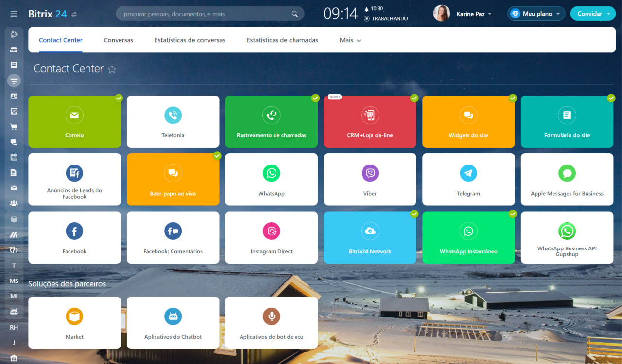Image resolution: width=622 pixels, height=364 pixels.
Task: Click the 10:30 flag reminder
Action: coord(373,9)
